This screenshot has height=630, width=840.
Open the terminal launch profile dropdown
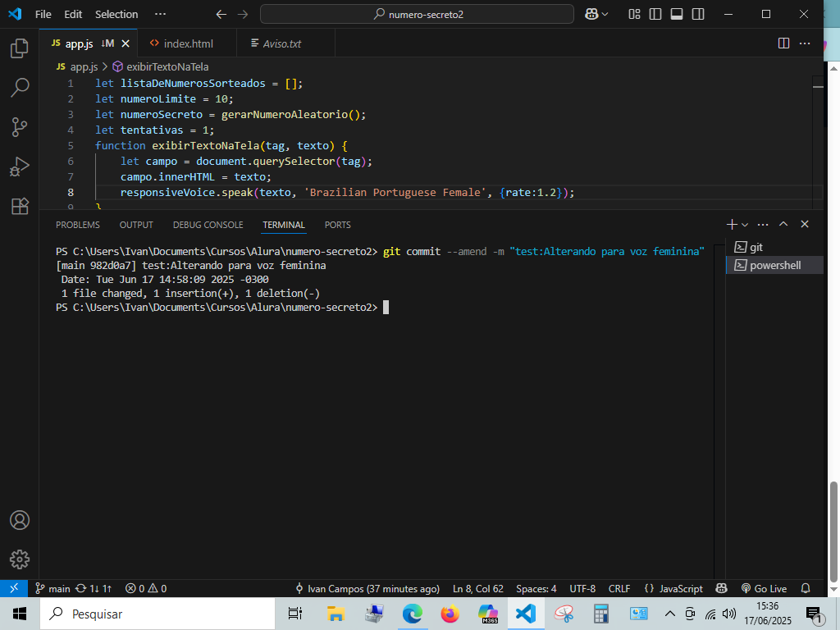pyautogui.click(x=745, y=225)
